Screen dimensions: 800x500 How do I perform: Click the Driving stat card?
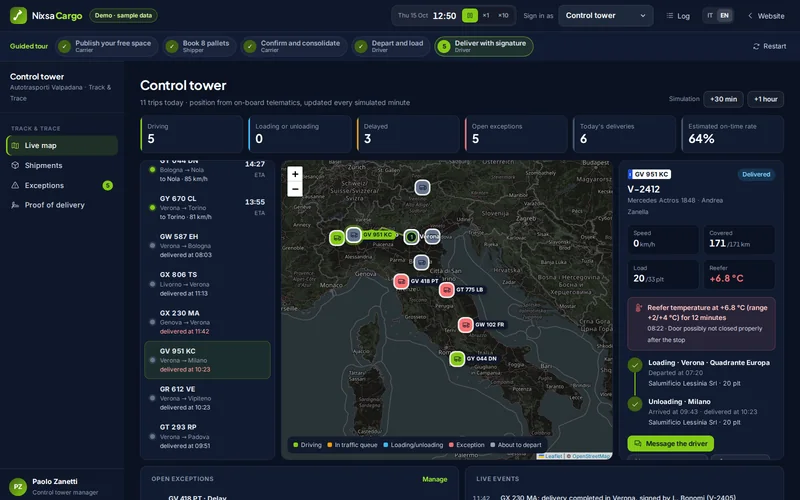191,134
